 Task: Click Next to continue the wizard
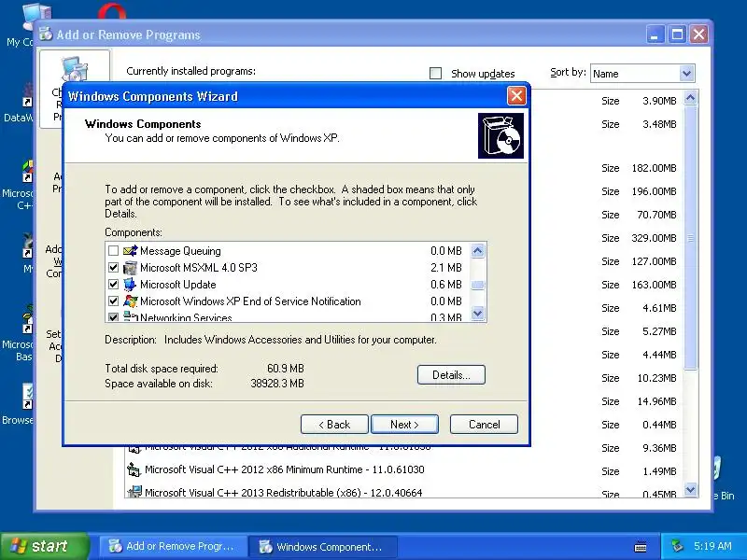(404, 425)
